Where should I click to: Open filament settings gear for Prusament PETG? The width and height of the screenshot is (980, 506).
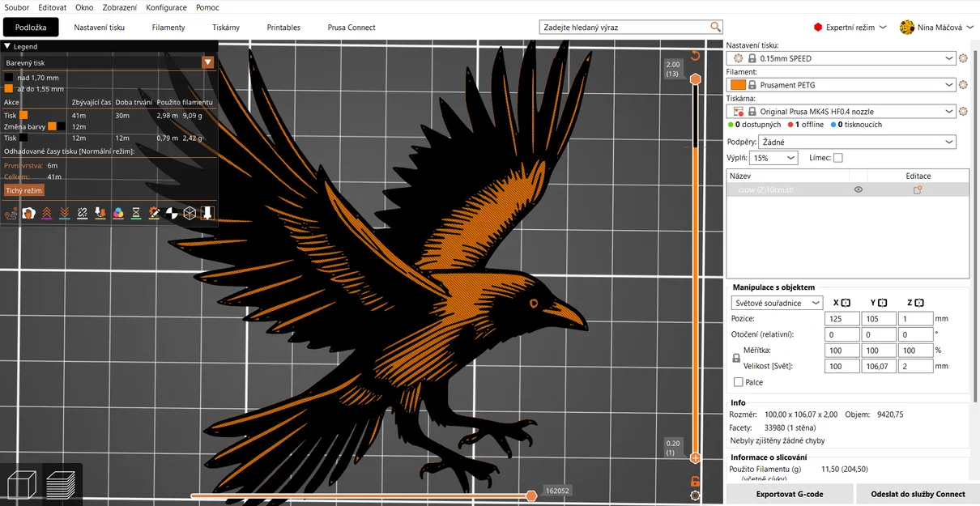(x=963, y=85)
